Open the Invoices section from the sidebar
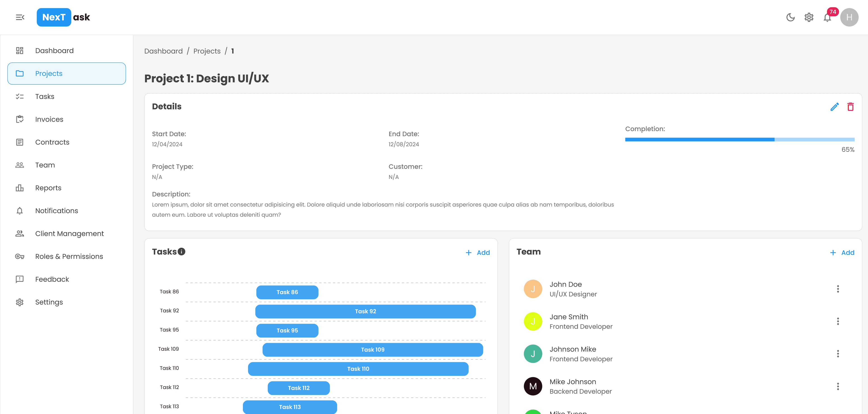Viewport: 868px width, 414px height. (49, 119)
